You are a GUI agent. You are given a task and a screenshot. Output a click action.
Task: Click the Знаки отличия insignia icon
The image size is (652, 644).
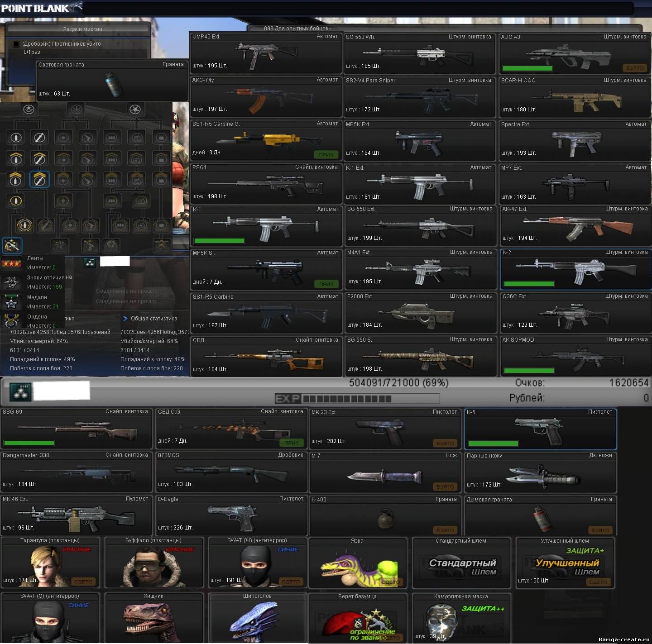pyautogui.click(x=11, y=282)
